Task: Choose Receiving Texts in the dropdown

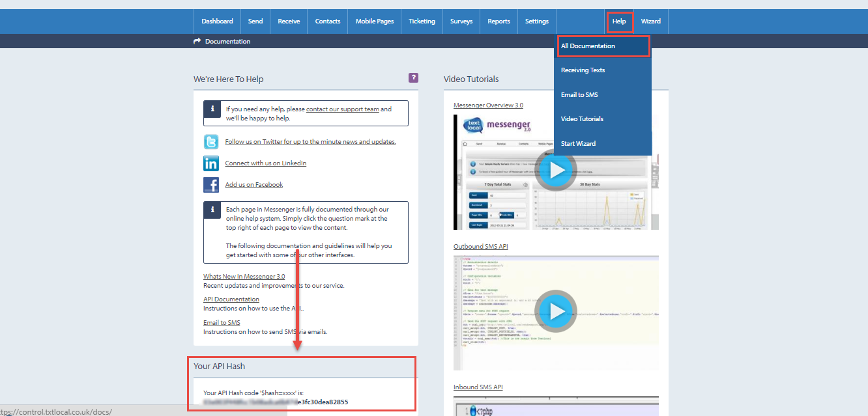Action: pyautogui.click(x=583, y=70)
